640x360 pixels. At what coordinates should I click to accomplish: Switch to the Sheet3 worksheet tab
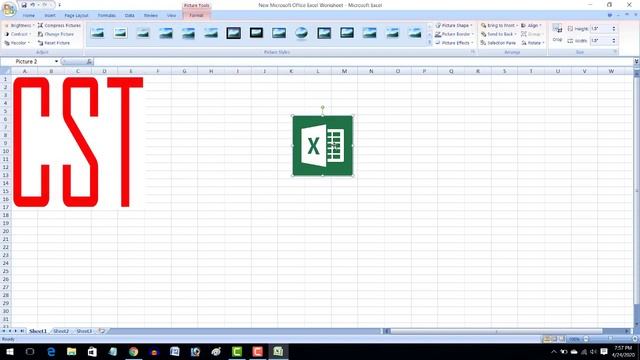click(84, 331)
